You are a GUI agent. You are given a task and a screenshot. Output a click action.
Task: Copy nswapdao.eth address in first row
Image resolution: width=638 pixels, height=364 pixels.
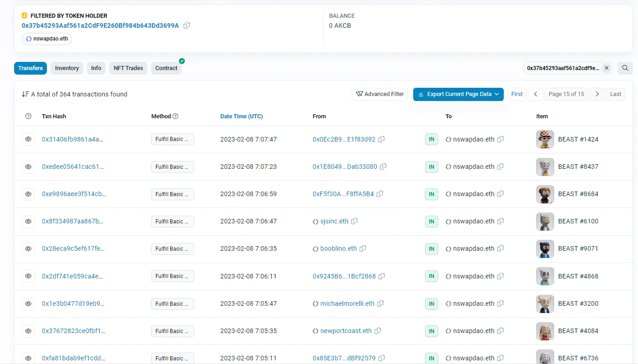[x=501, y=139]
